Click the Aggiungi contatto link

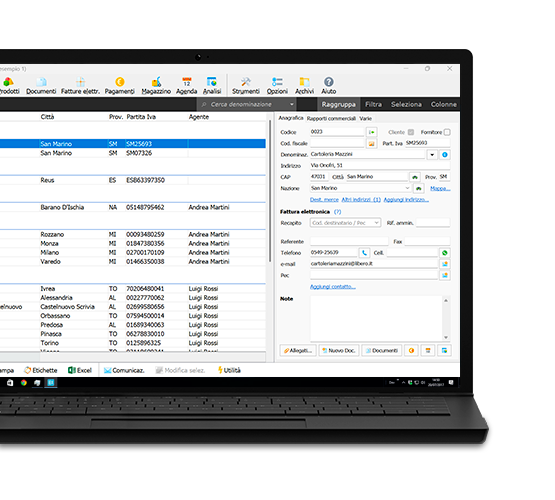(333, 287)
